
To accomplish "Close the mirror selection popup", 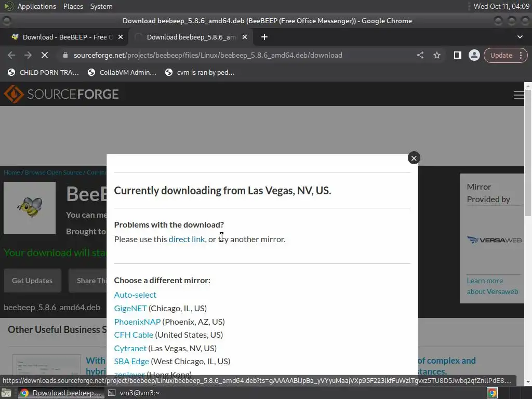I will point(414,158).
